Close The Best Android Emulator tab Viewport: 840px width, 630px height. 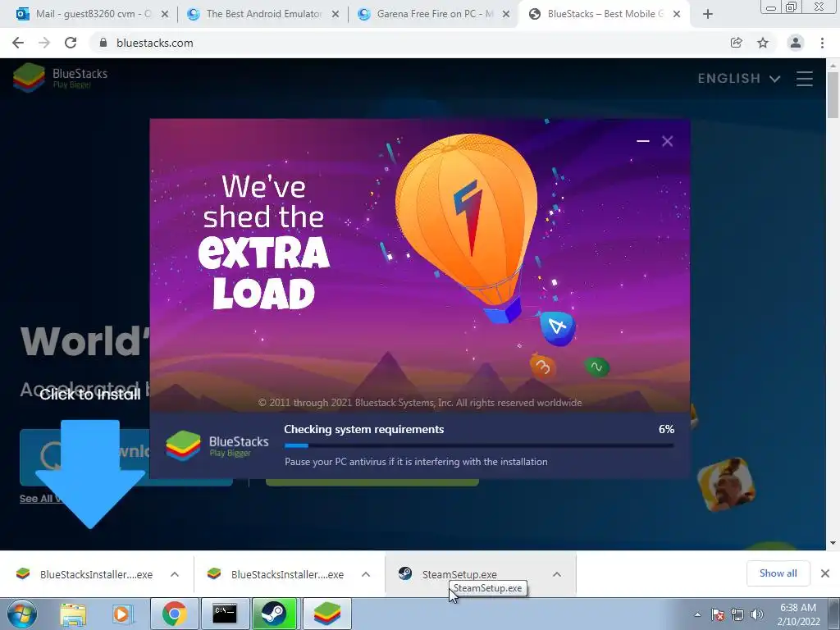point(336,15)
